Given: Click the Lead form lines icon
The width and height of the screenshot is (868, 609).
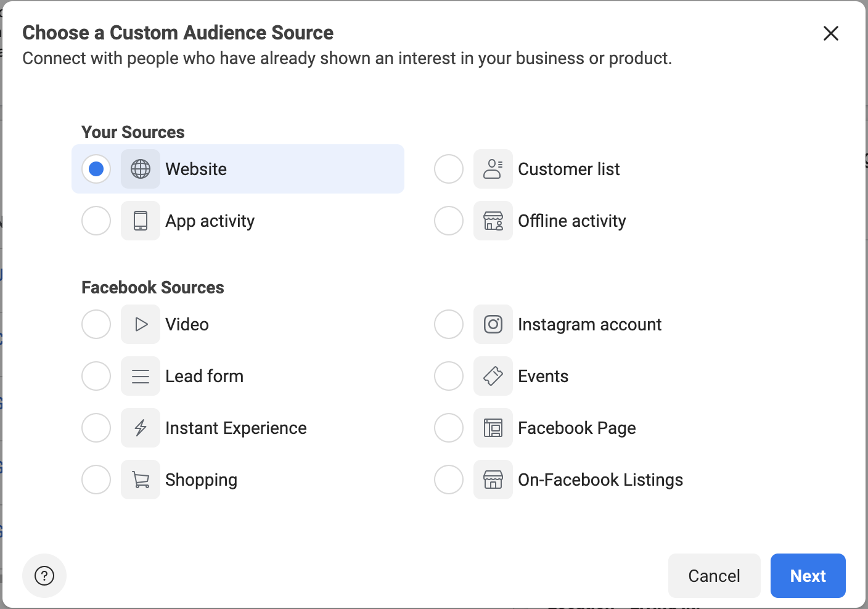Looking at the screenshot, I should [141, 376].
